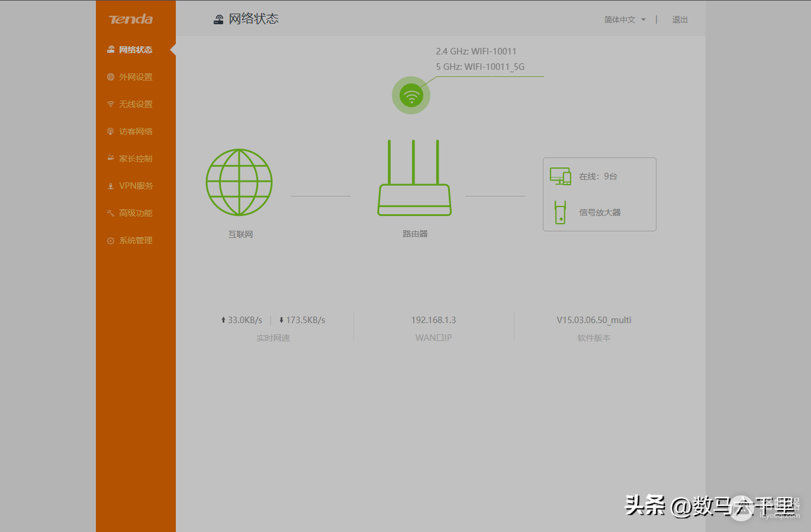Click the 互联网 globe icon
Screen dimensions: 811x532
tap(239, 182)
